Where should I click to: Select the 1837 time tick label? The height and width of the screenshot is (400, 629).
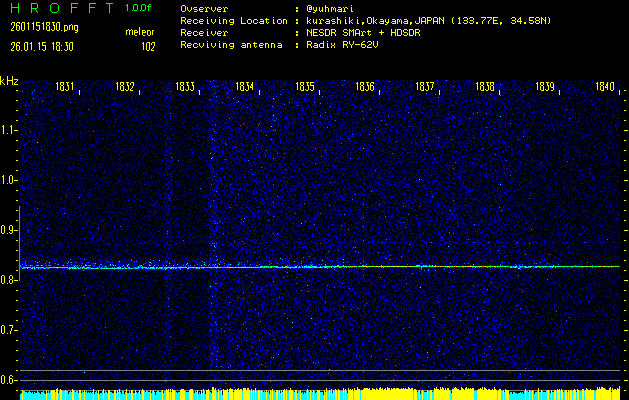pyautogui.click(x=425, y=87)
